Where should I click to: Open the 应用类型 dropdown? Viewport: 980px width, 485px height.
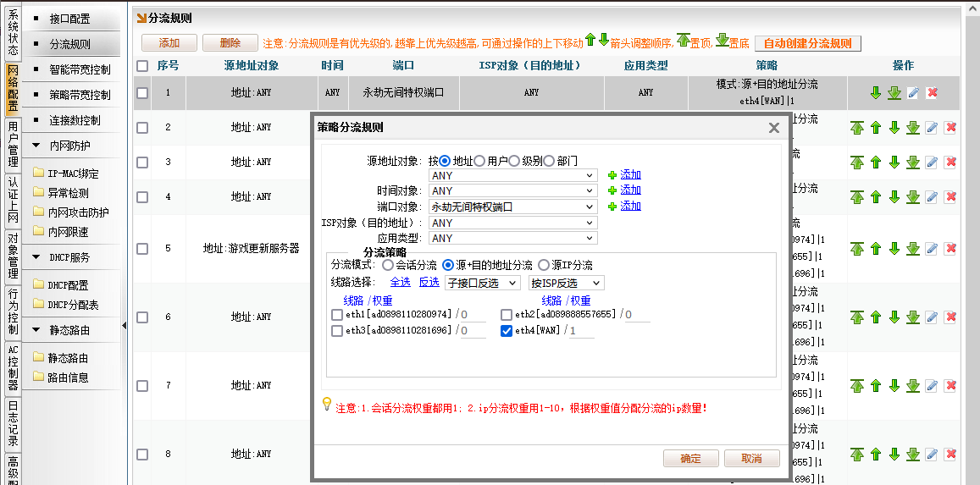512,239
